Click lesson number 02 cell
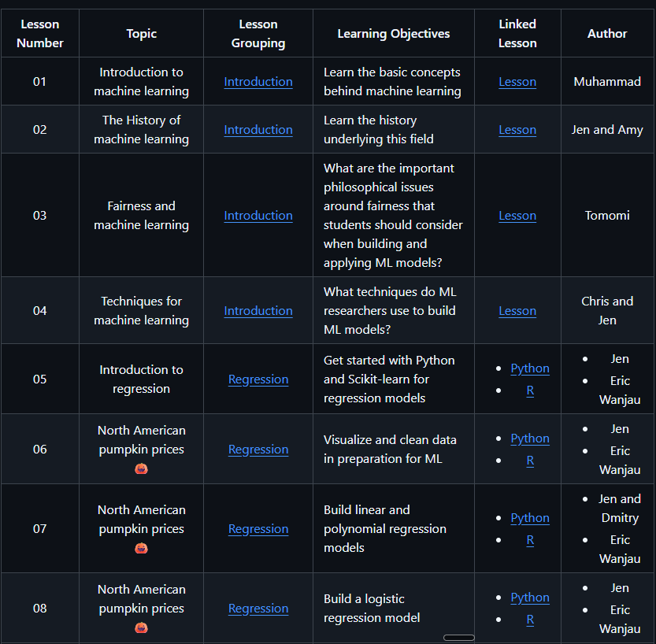Screen dimensions: 656x644 39,130
